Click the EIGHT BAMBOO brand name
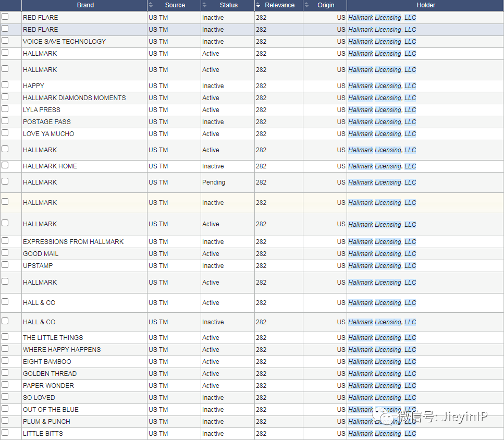The height and width of the screenshot is (440, 504). [47, 362]
